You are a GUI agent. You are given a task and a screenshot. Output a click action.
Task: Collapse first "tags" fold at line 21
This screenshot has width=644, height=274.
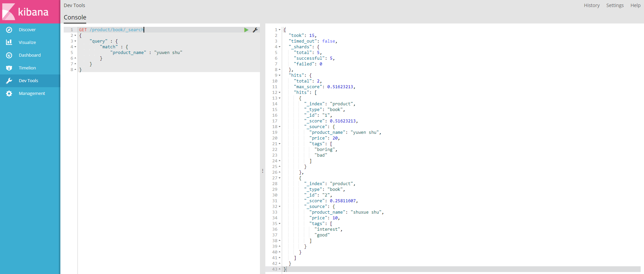pos(280,144)
